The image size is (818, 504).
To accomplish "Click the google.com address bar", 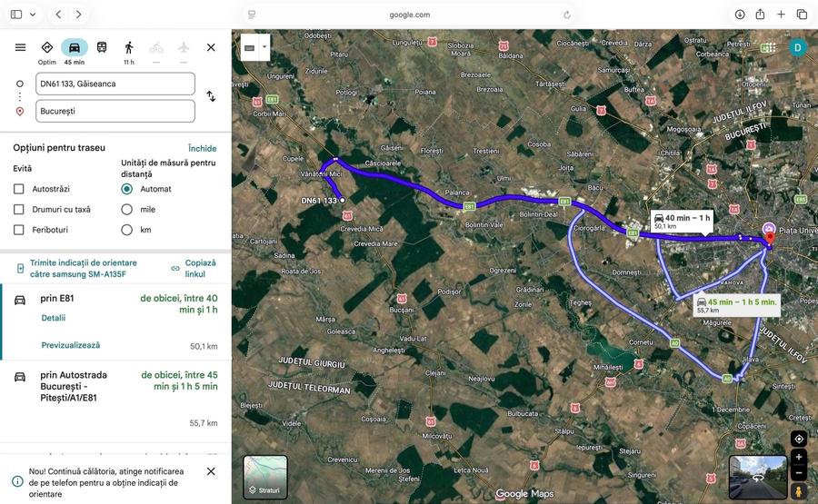I will (410, 15).
